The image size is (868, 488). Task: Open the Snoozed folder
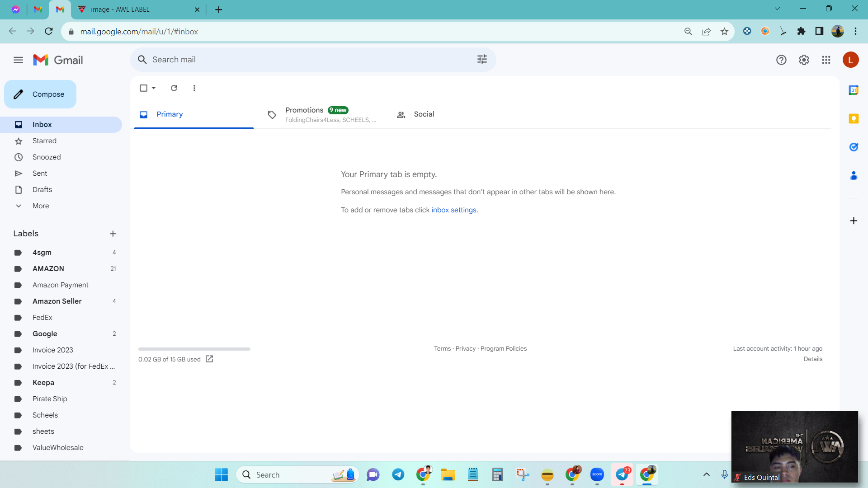61,157
